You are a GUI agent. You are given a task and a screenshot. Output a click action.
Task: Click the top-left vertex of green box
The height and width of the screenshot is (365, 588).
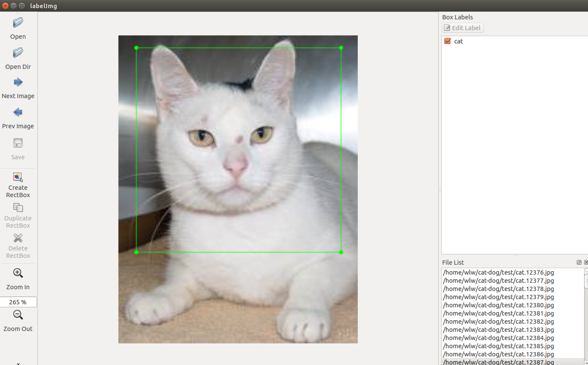136,48
